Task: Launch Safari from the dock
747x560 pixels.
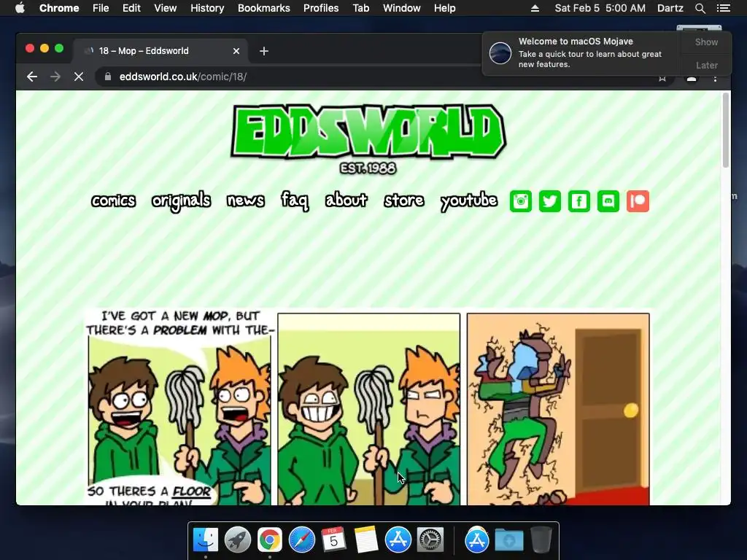Action: pyautogui.click(x=301, y=540)
